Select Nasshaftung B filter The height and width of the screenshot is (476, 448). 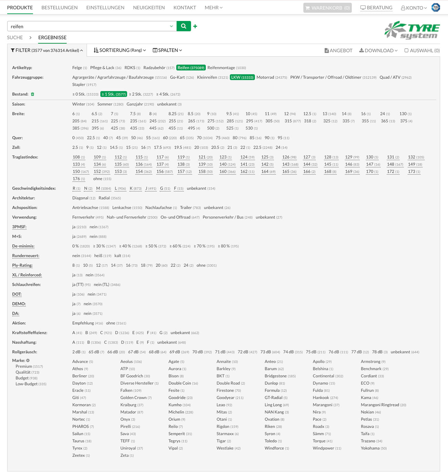(x=94, y=342)
